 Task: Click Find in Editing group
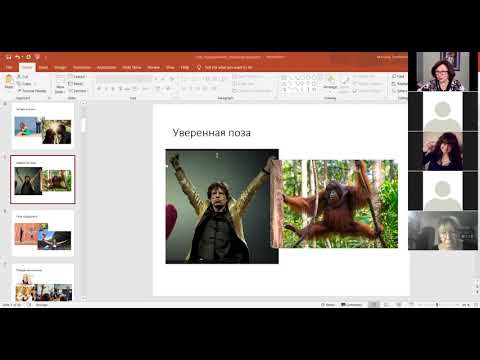[x=398, y=77]
